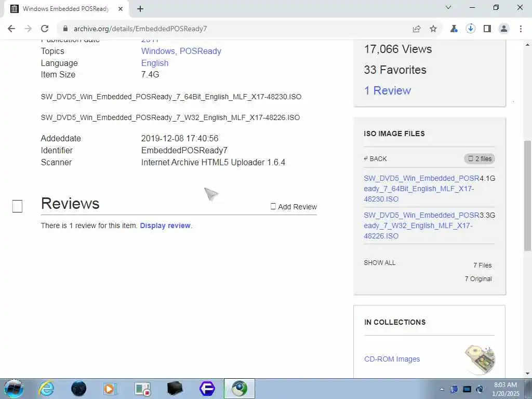Open the screen recorder taskbar icon
Screen dimensions: 532x399
(142, 389)
